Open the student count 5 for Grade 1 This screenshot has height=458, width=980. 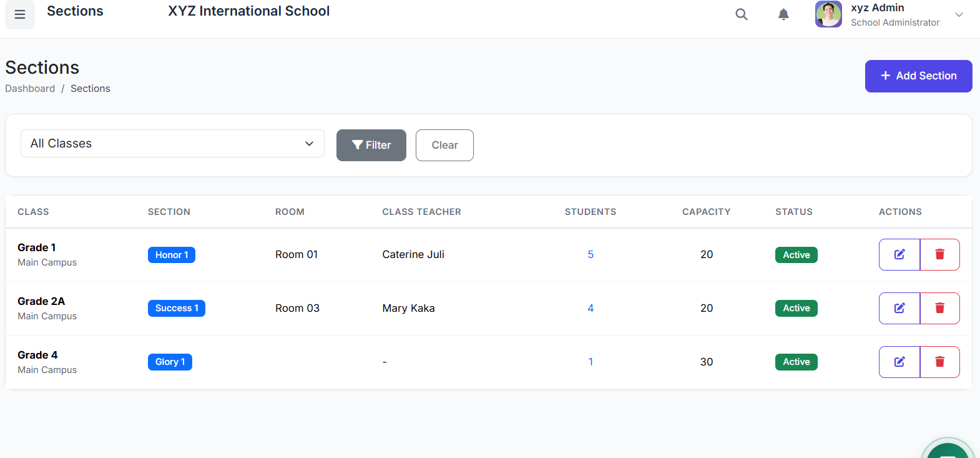coord(590,254)
